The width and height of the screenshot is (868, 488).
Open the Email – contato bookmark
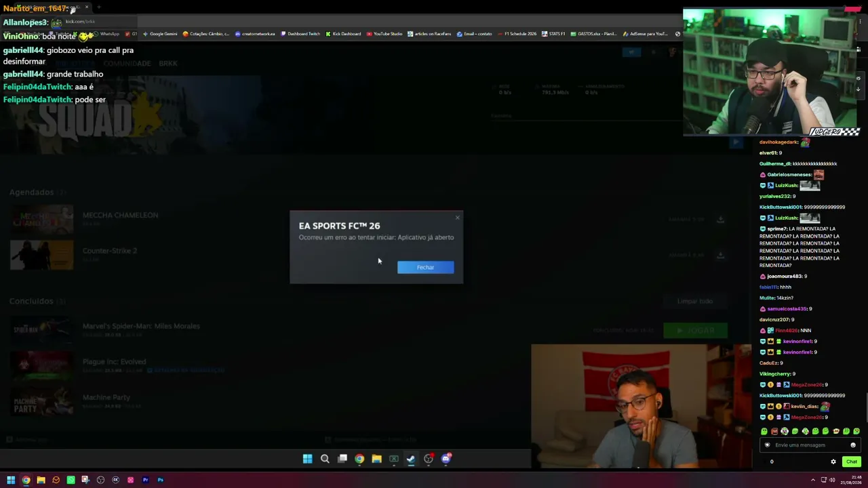coord(475,34)
